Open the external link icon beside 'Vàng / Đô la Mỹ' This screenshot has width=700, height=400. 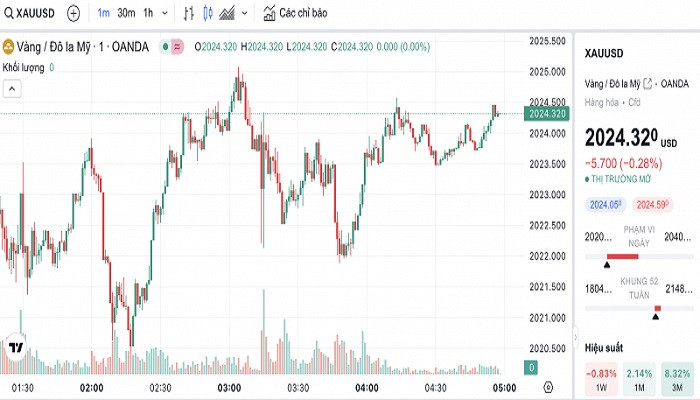[647, 83]
